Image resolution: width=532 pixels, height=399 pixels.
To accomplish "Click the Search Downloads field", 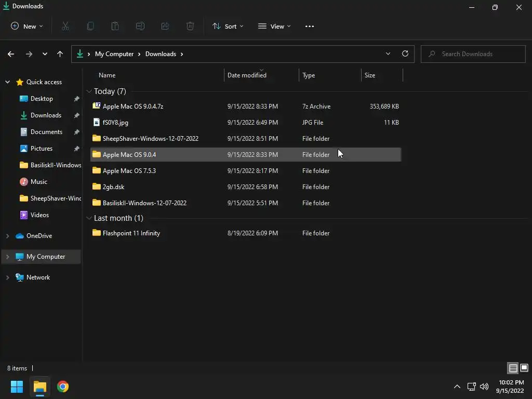I will 473,54.
